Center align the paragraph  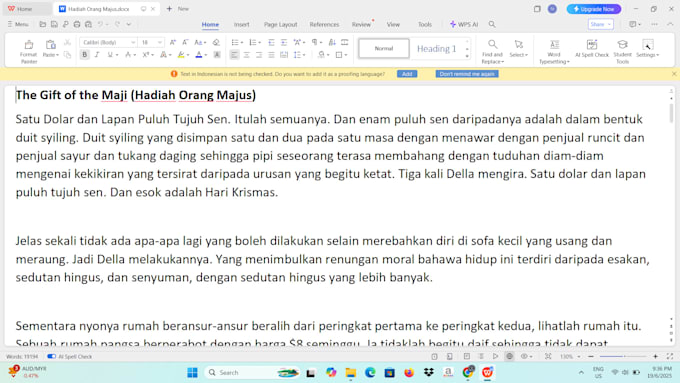(x=246, y=55)
